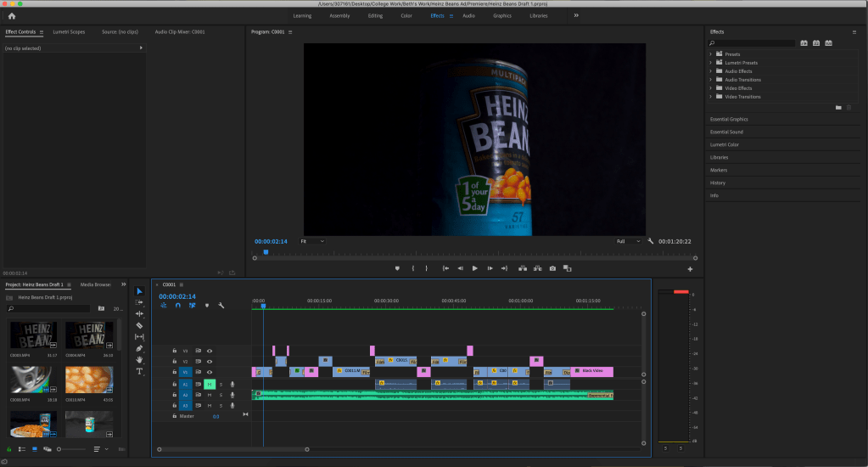Open timeline display settings wrench
This screenshot has width=868, height=467.
tap(221, 306)
